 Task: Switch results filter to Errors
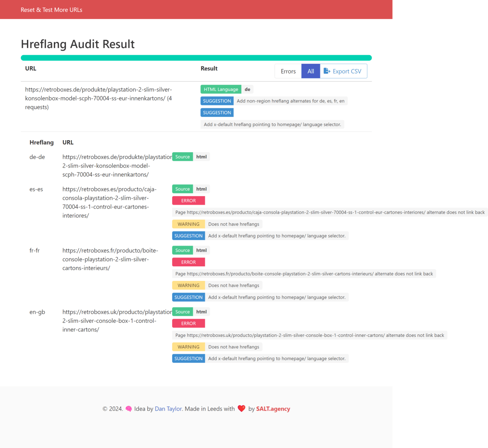coord(288,71)
